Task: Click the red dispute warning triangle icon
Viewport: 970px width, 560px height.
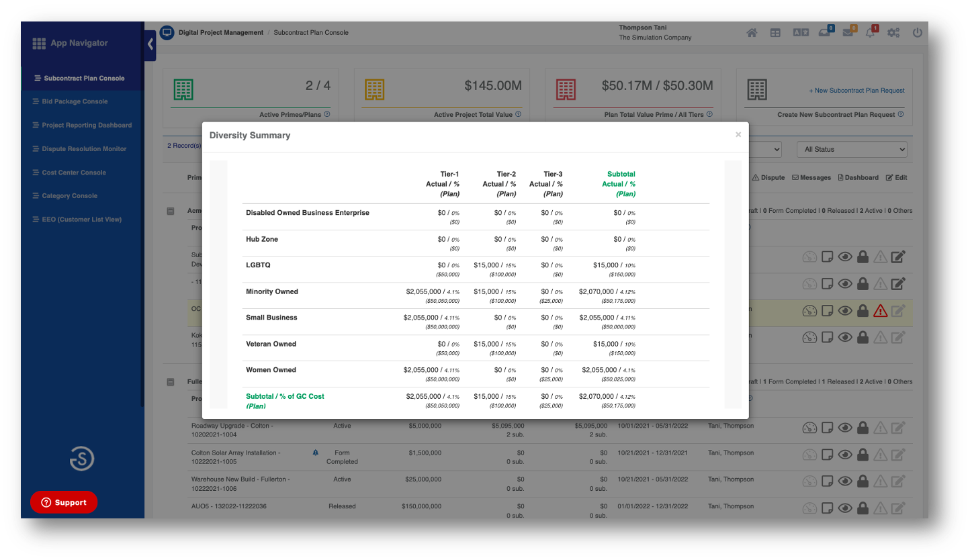Action: pyautogui.click(x=880, y=311)
